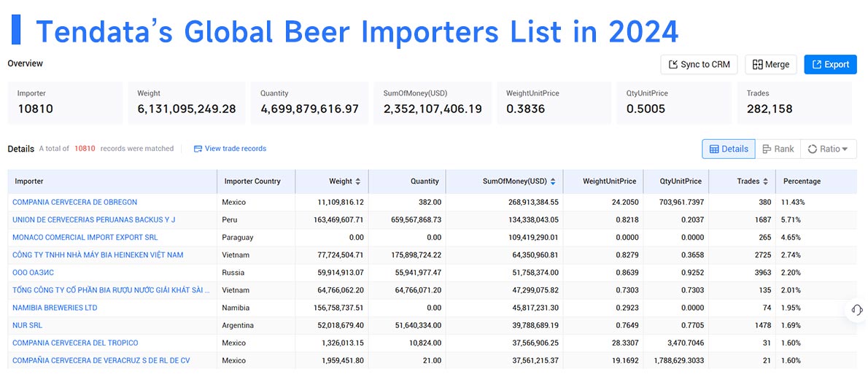
Task: Click the red 10810 matched records count
Action: point(85,149)
